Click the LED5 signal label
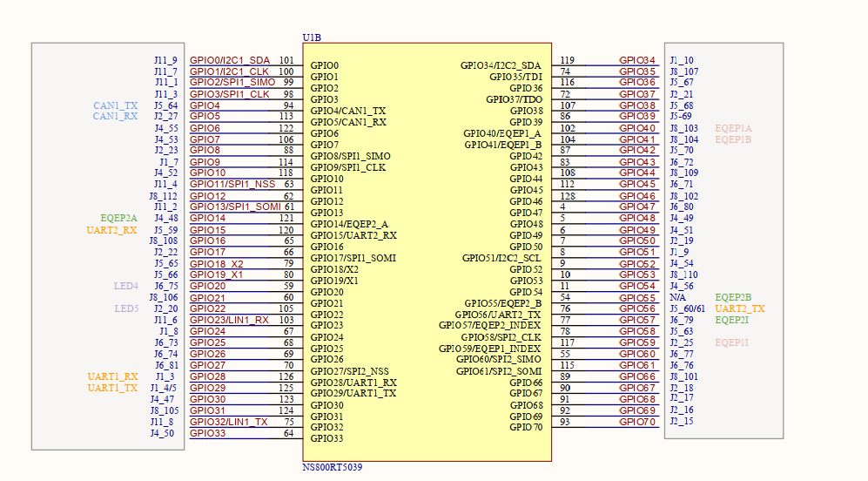The height and width of the screenshot is (481, 868). (x=125, y=308)
